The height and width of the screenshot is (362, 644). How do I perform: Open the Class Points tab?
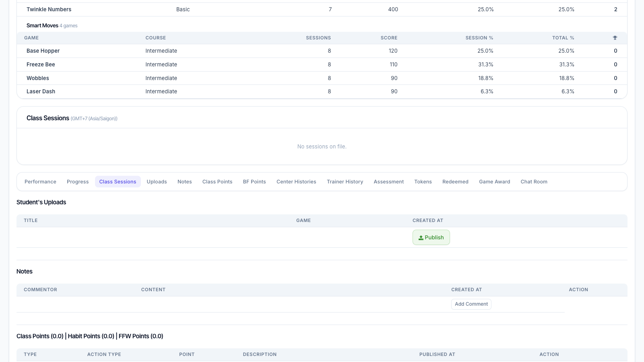click(x=217, y=182)
